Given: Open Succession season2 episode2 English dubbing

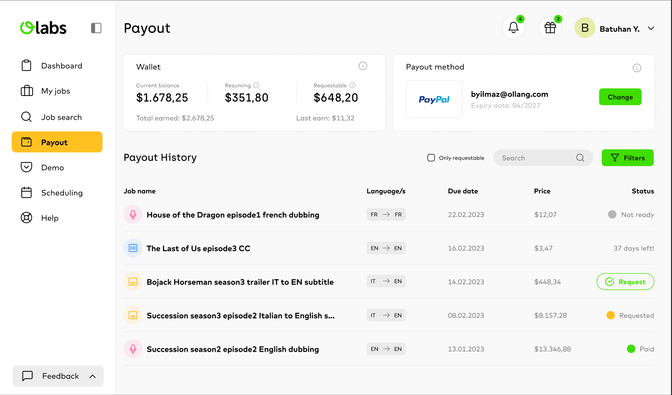Looking at the screenshot, I should pos(233,349).
